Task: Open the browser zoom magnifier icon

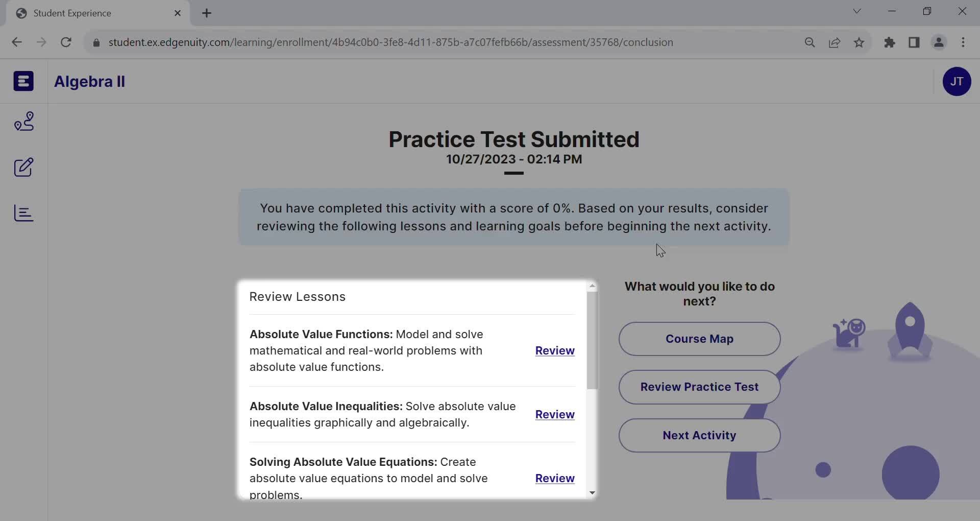Action: 810,42
